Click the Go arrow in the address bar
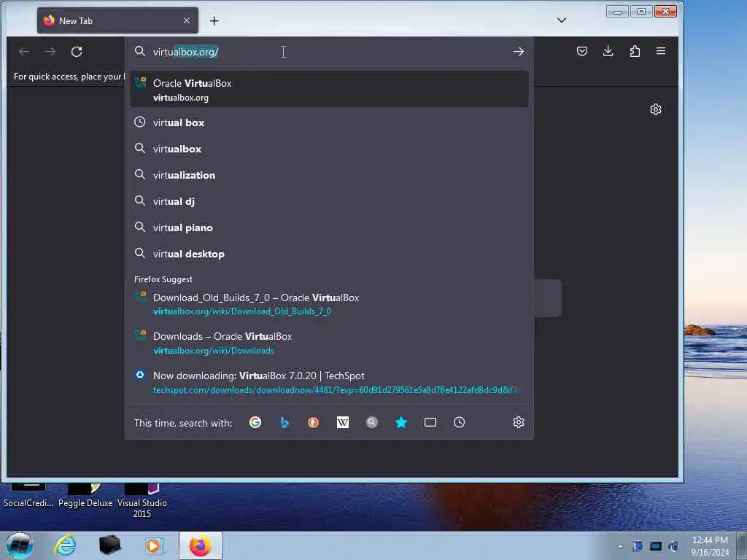 519,52
